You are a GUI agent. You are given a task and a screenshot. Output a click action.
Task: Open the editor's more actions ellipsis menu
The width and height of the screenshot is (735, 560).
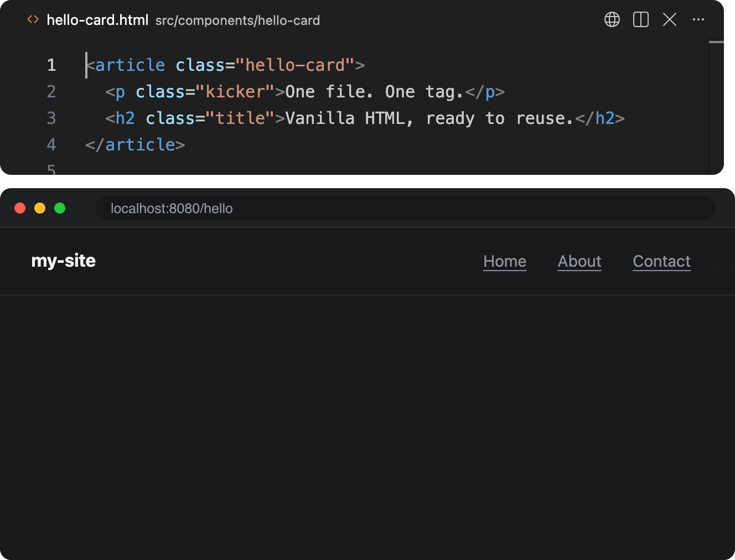[698, 19]
